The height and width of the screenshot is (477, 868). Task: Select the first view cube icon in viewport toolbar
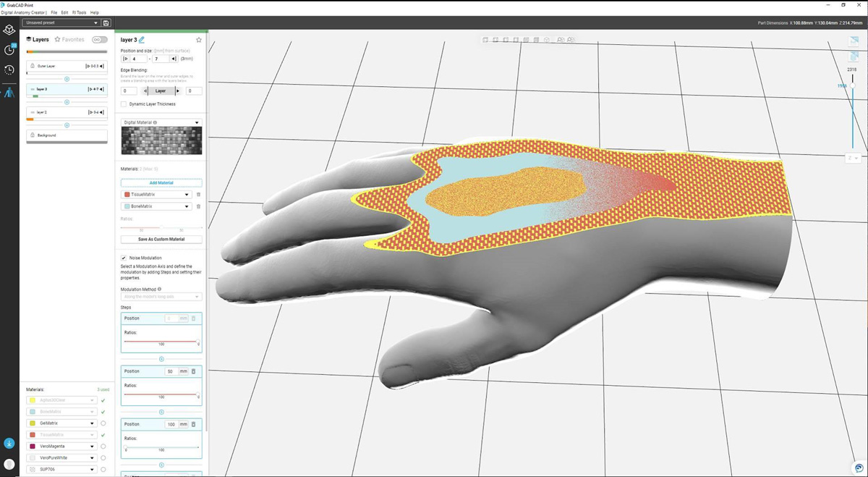tap(485, 40)
